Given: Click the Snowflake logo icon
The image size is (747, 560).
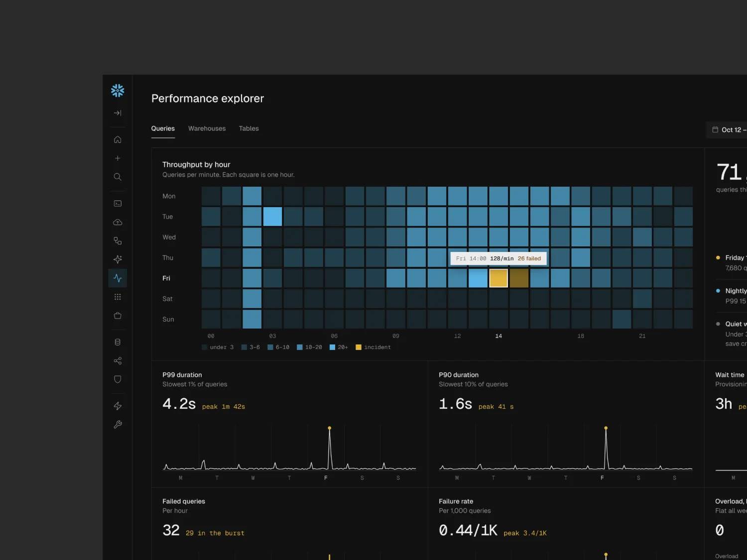Looking at the screenshot, I should tap(118, 91).
